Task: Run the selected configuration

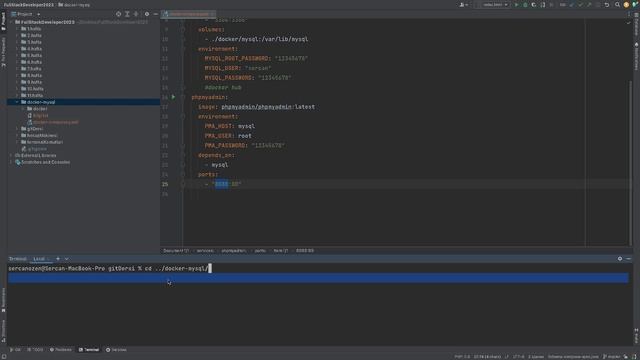Action: coord(516,5)
